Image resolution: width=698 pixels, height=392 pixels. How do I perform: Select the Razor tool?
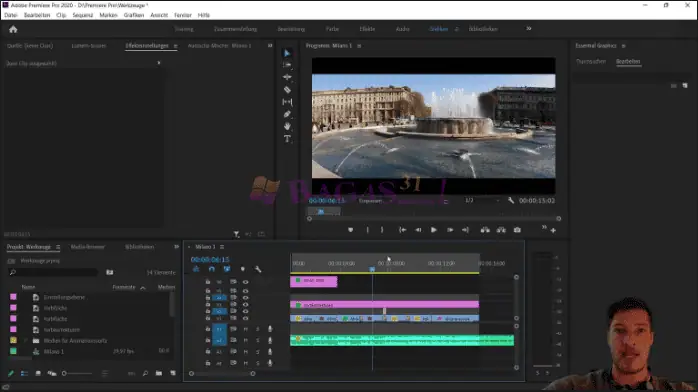click(x=287, y=89)
